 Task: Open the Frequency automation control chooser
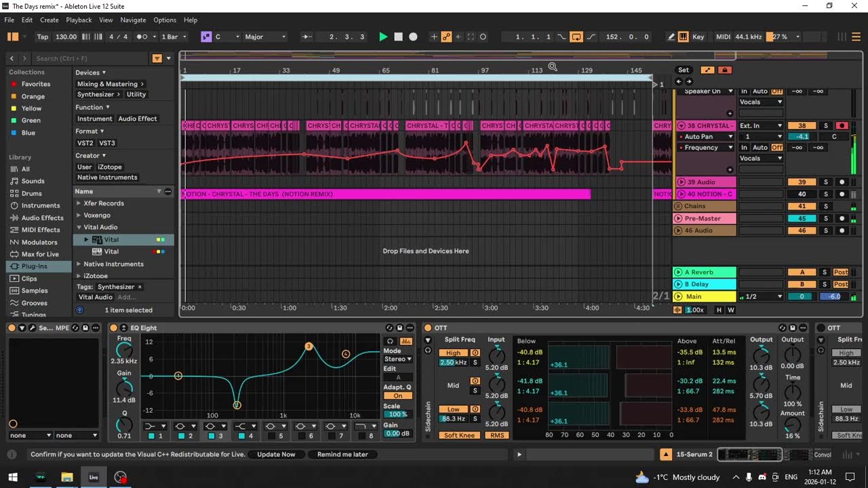(709, 147)
